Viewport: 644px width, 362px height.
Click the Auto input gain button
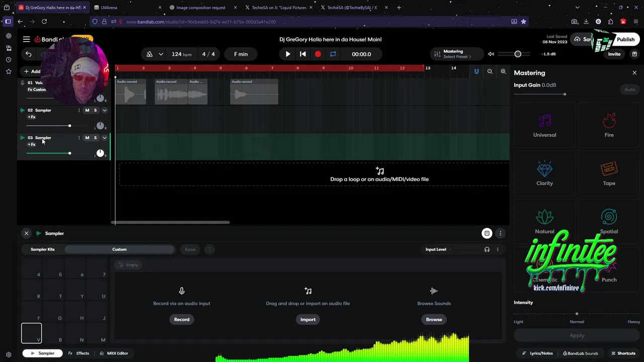click(630, 89)
